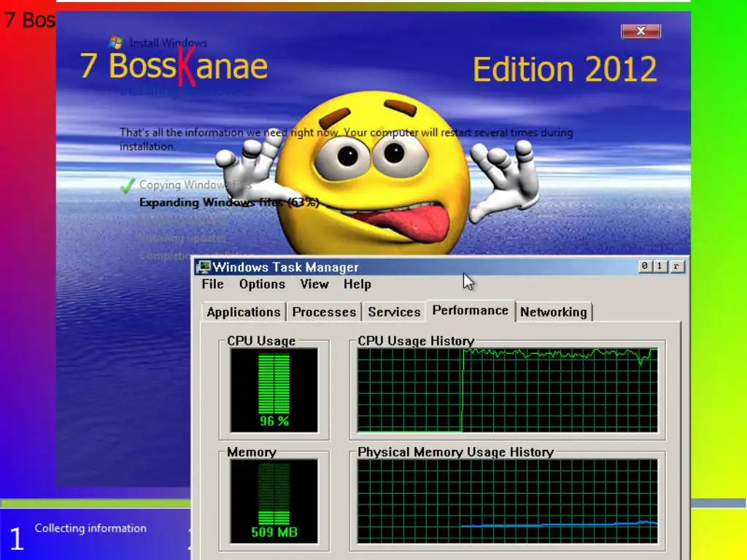Click the 'Edition 2012' heading text
Screen dimensions: 747x560
[565, 69]
